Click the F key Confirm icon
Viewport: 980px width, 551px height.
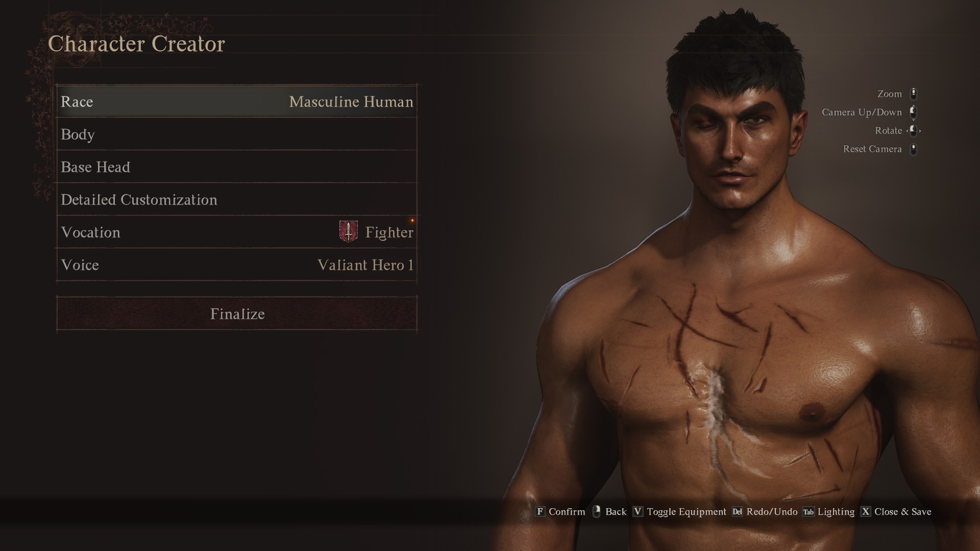pyautogui.click(x=540, y=512)
